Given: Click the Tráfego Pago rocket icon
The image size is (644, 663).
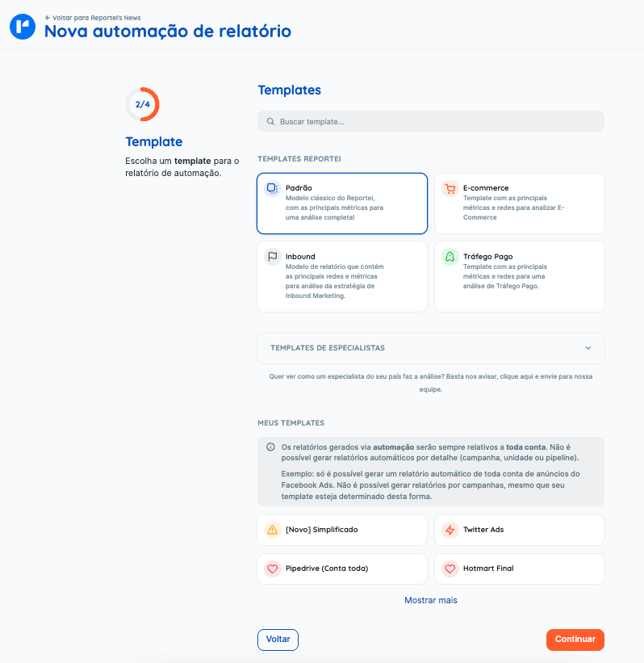Looking at the screenshot, I should (450, 257).
